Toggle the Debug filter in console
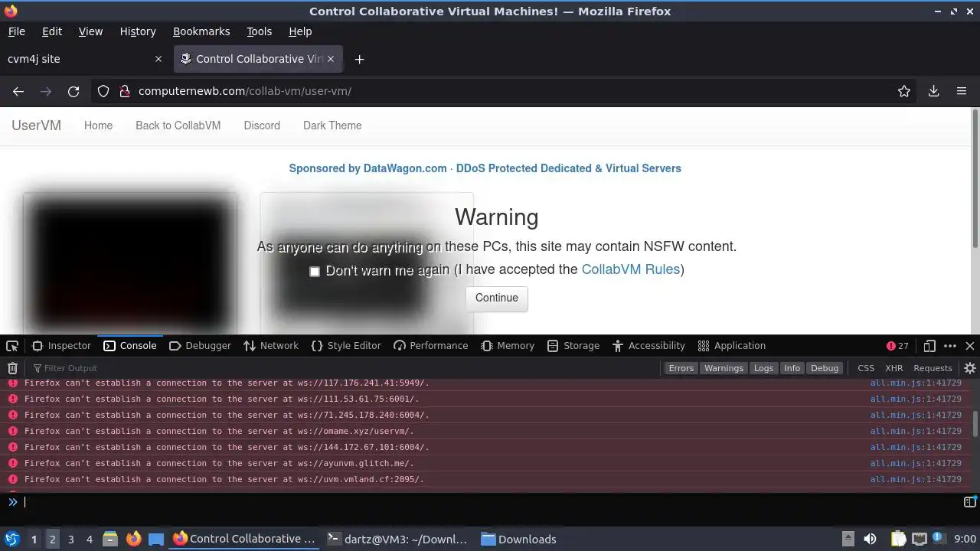 (825, 368)
